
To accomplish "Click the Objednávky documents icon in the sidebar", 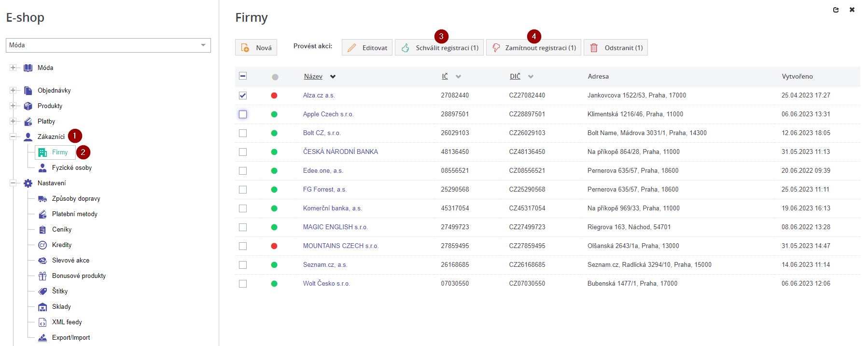I will (28, 90).
